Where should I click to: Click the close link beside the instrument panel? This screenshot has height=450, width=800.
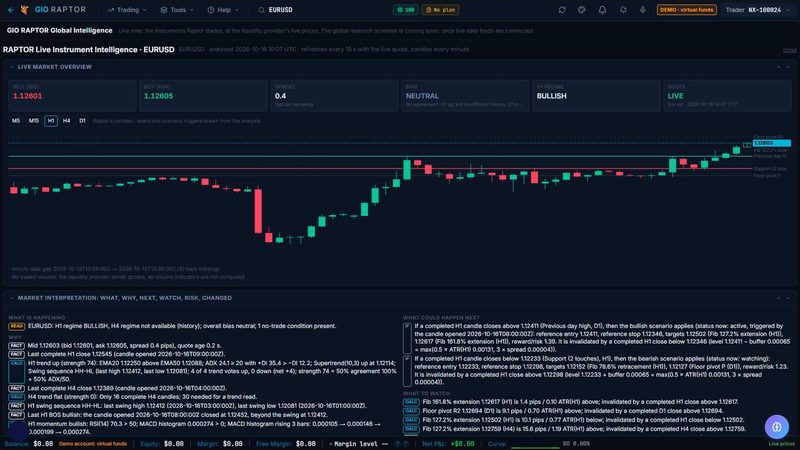[x=789, y=50]
